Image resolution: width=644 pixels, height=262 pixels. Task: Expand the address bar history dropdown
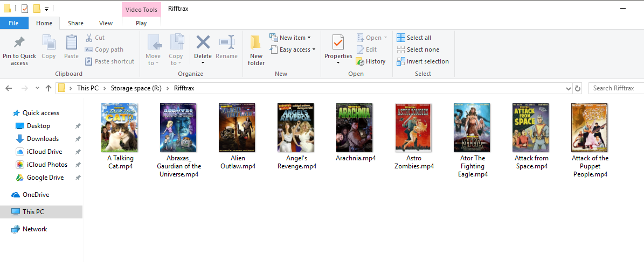pyautogui.click(x=569, y=88)
